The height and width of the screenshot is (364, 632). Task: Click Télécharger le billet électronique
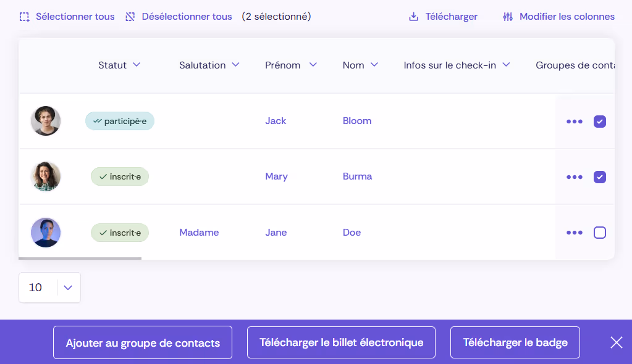point(341,342)
